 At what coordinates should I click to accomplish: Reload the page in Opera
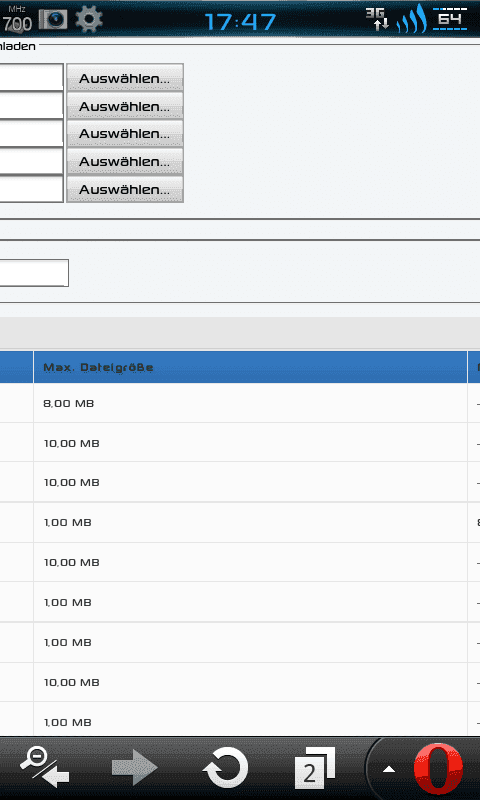pos(225,767)
